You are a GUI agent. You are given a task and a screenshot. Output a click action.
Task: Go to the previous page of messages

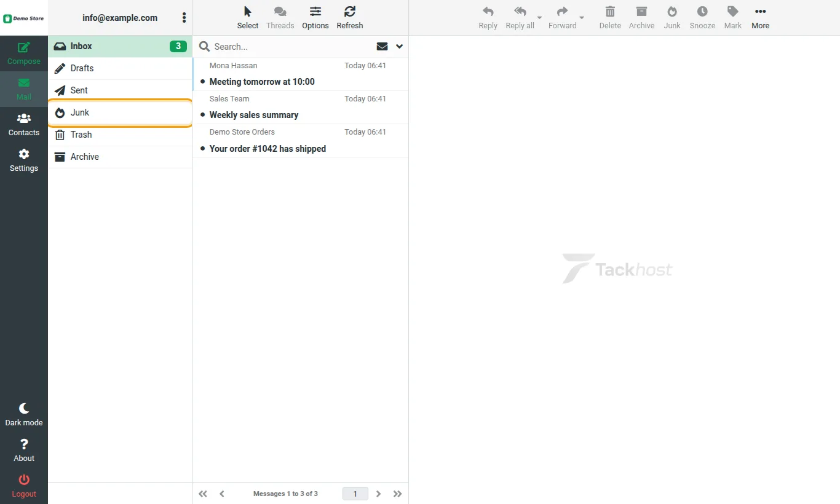222,494
